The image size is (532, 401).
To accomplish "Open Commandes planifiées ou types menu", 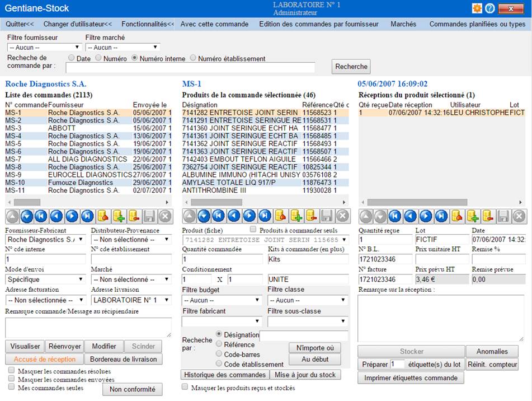I will (477, 24).
